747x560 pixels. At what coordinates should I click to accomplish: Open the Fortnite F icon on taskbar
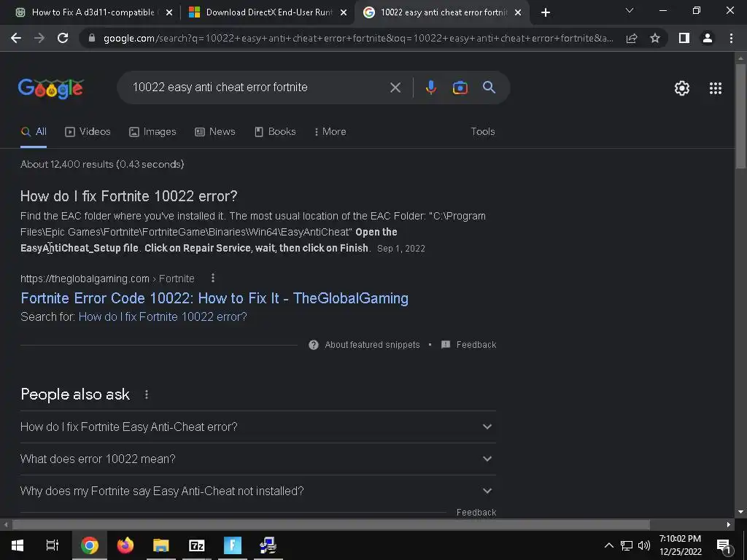click(x=233, y=545)
